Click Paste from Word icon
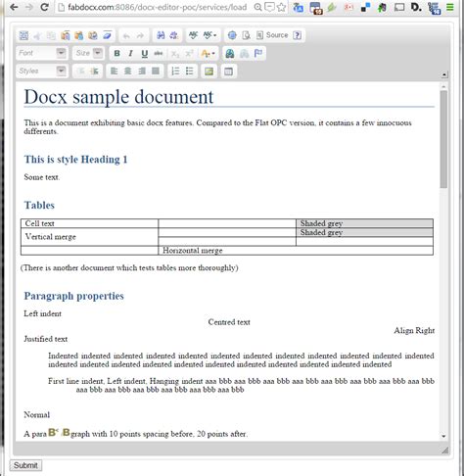The image size is (464, 476). pyautogui.click(x=93, y=35)
